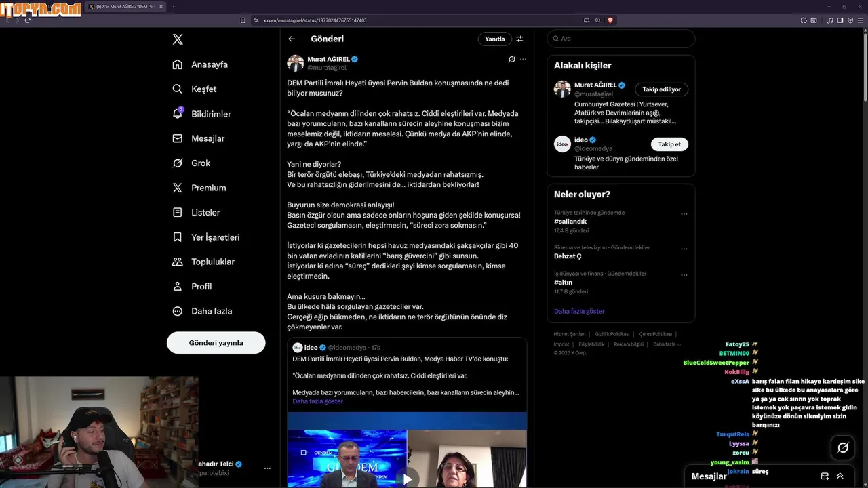
Task: Open Gizlilik Politikası footer link
Action: point(612,334)
